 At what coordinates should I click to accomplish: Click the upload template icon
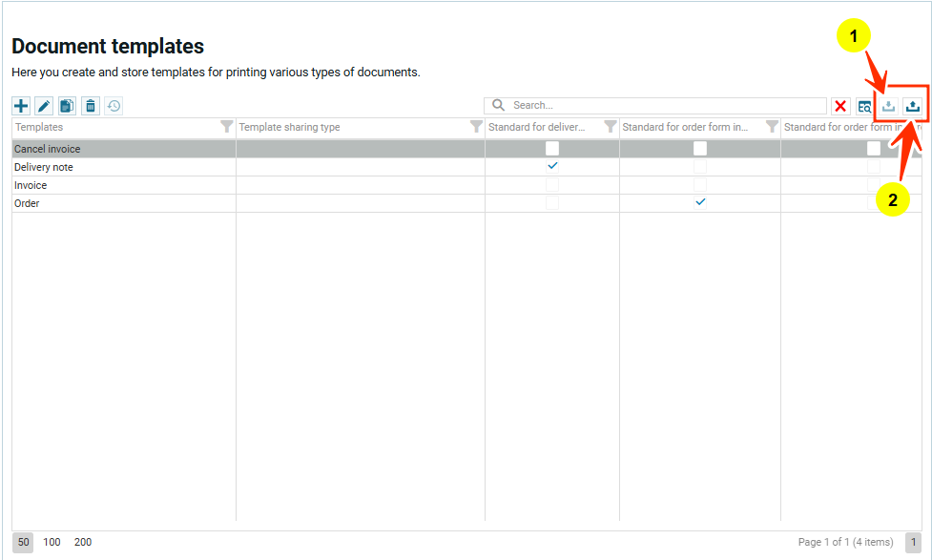click(x=913, y=106)
